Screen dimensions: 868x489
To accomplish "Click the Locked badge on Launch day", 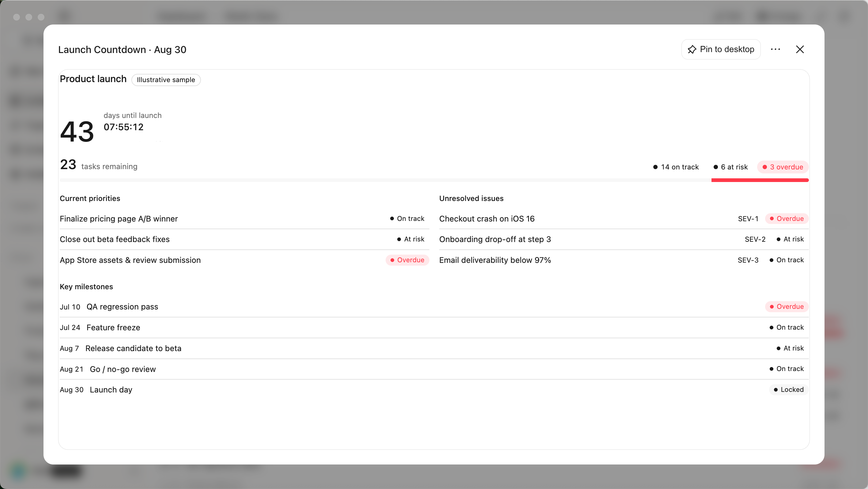I will 789,390.
